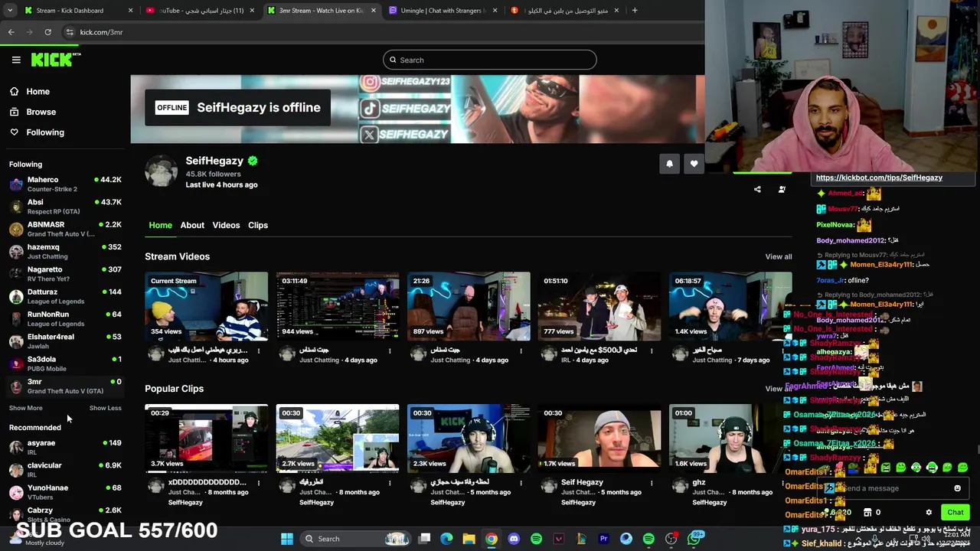This screenshot has width=980, height=551.
Task: Play the 03:11:49 stream video
Action: (x=338, y=306)
